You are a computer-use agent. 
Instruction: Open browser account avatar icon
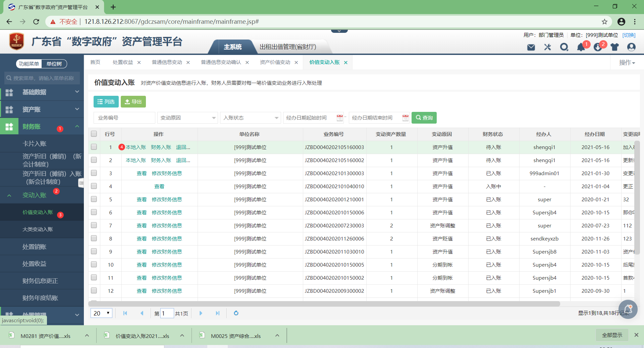621,22
